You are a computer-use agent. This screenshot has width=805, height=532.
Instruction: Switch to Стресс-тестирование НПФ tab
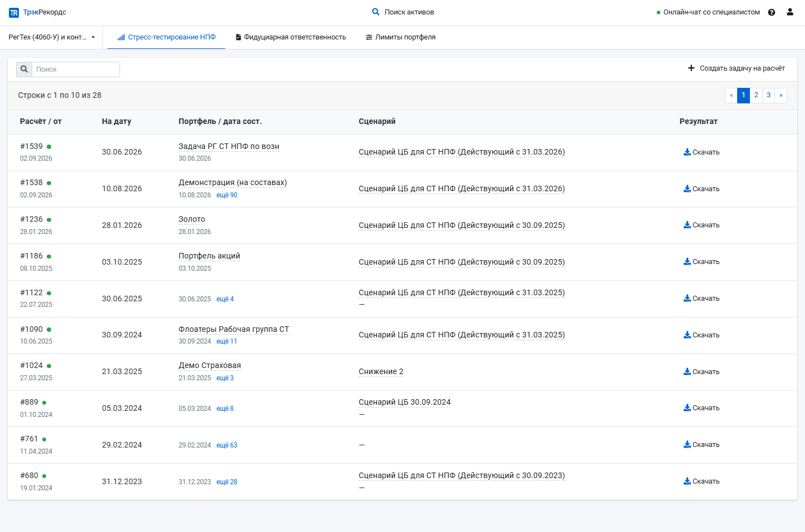coord(166,37)
